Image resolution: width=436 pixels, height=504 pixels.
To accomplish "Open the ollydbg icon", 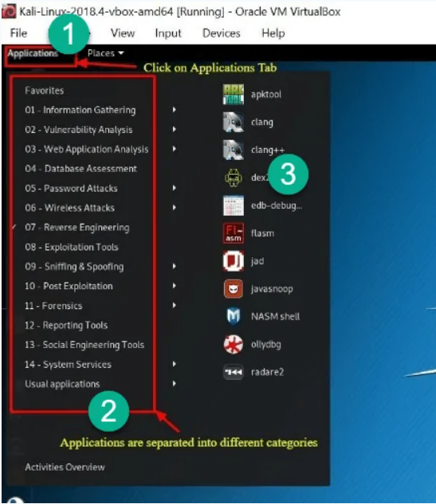I will point(234,344).
